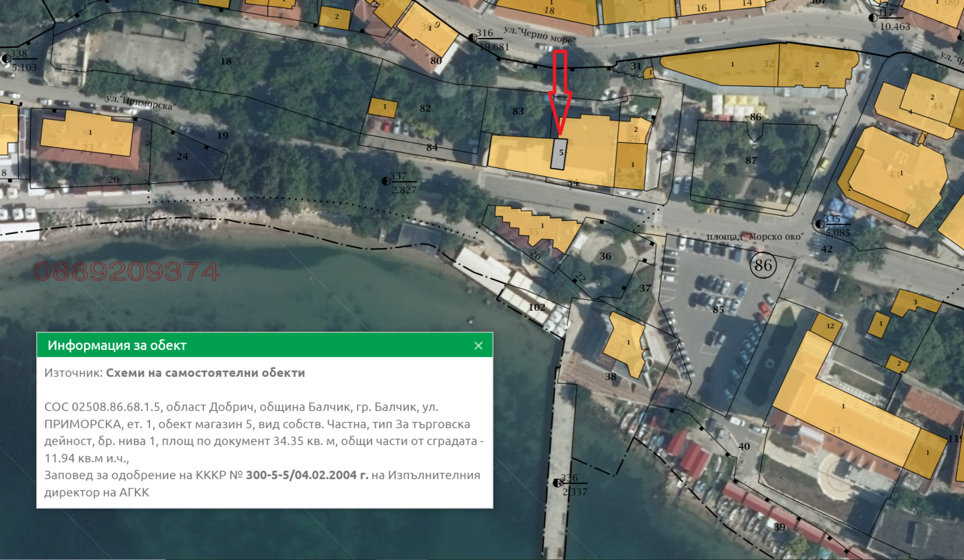Click geodetic point marker 316
Viewport: 964px width, 560px height.
coord(472,38)
